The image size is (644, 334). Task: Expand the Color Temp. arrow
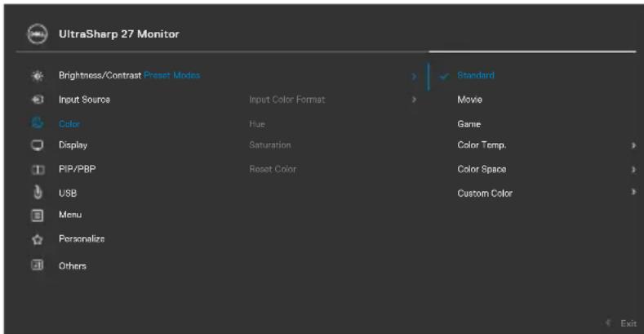tap(633, 145)
